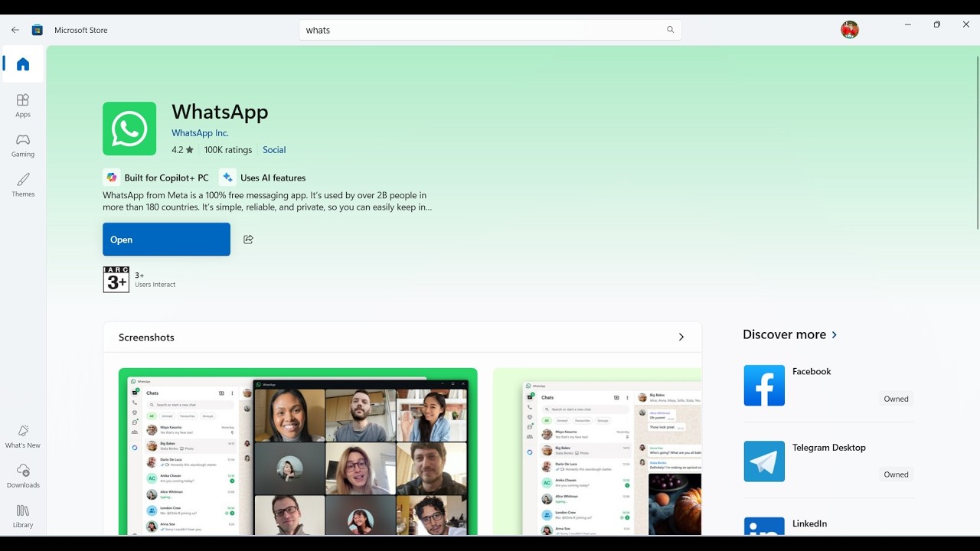
Task: Click the LinkedIn app icon
Action: point(764,527)
